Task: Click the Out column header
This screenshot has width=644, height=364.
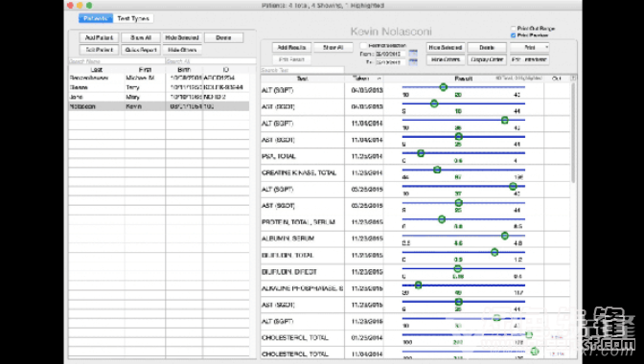Action: point(557,79)
